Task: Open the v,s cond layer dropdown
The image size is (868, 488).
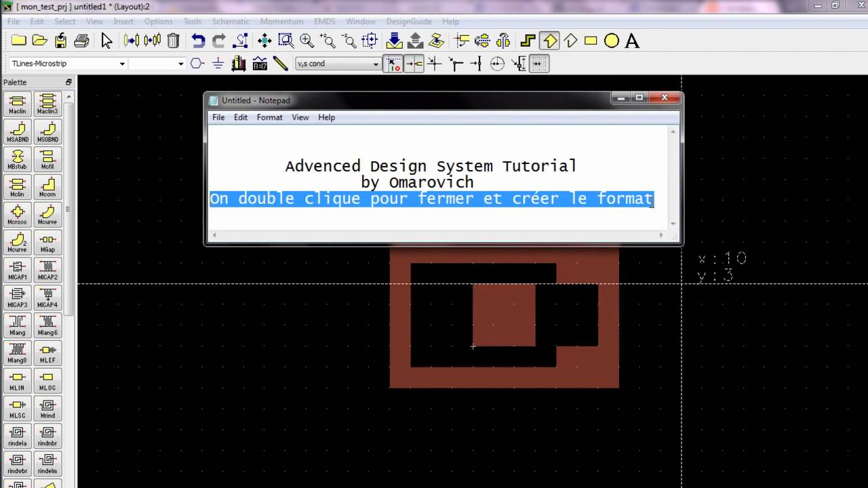Action: (x=376, y=64)
